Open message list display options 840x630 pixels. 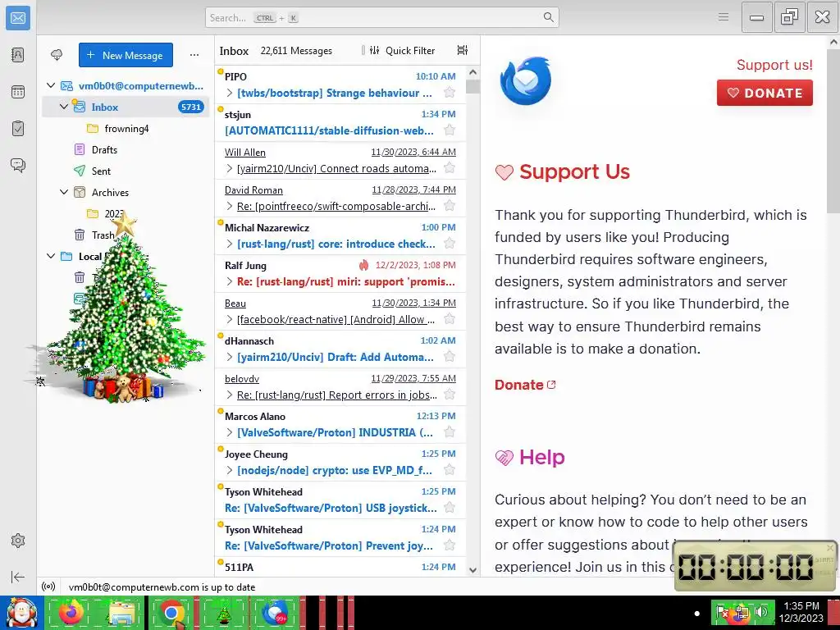tap(463, 50)
